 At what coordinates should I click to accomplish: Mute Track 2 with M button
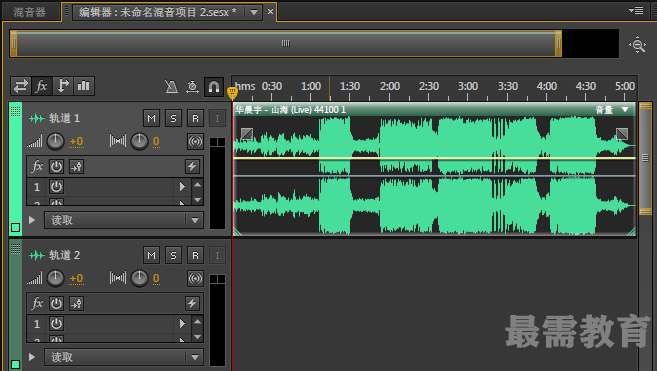151,255
